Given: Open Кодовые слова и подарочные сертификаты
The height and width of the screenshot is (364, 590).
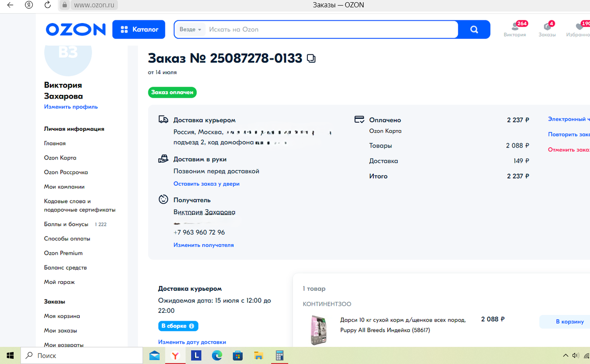Looking at the screenshot, I should [x=80, y=205].
